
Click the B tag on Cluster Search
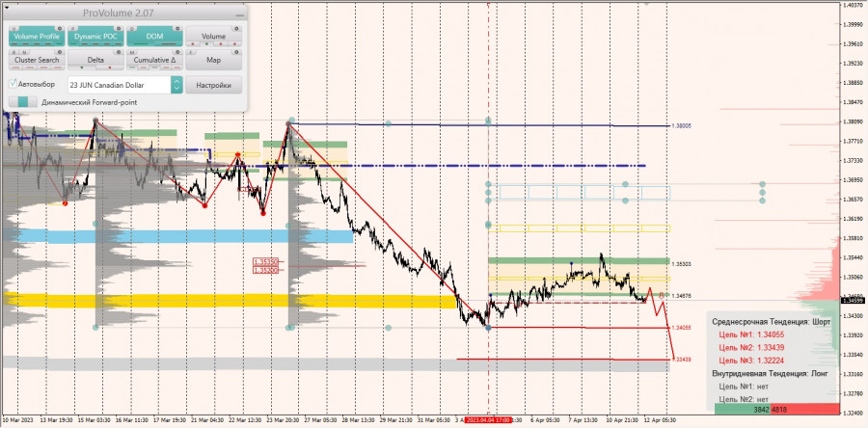[14, 52]
